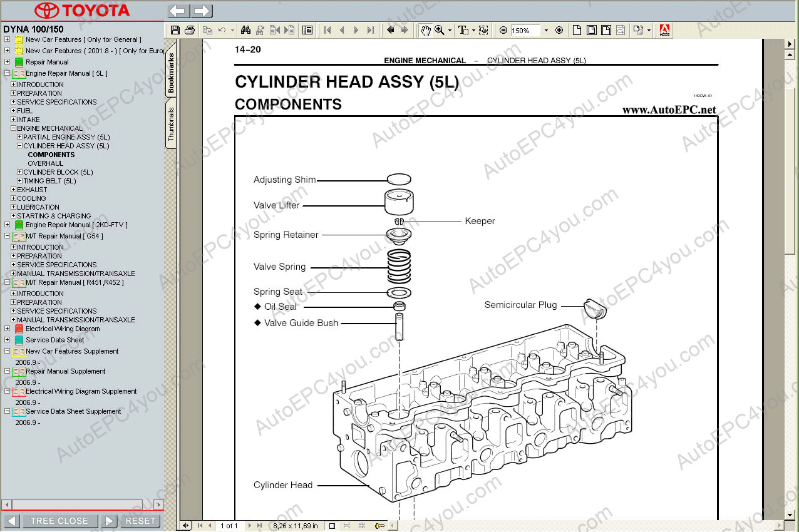Toggle continuous page layout in status bar
The height and width of the screenshot is (532, 799).
coord(348,526)
